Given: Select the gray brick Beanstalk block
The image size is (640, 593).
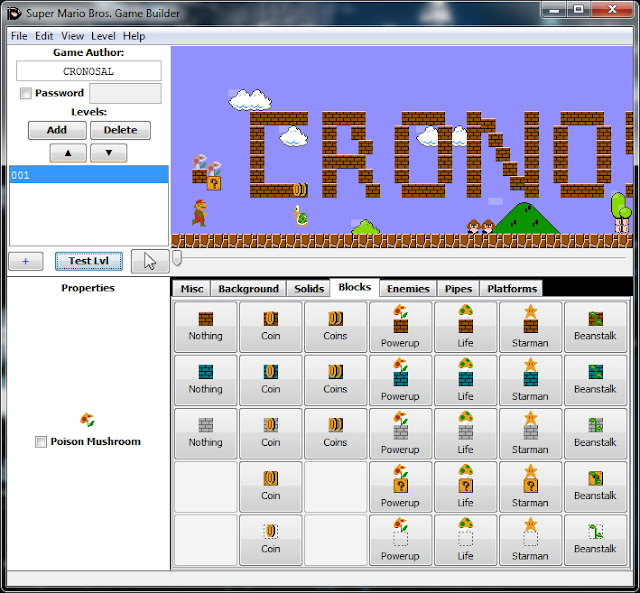Looking at the screenshot, I should pos(595,433).
